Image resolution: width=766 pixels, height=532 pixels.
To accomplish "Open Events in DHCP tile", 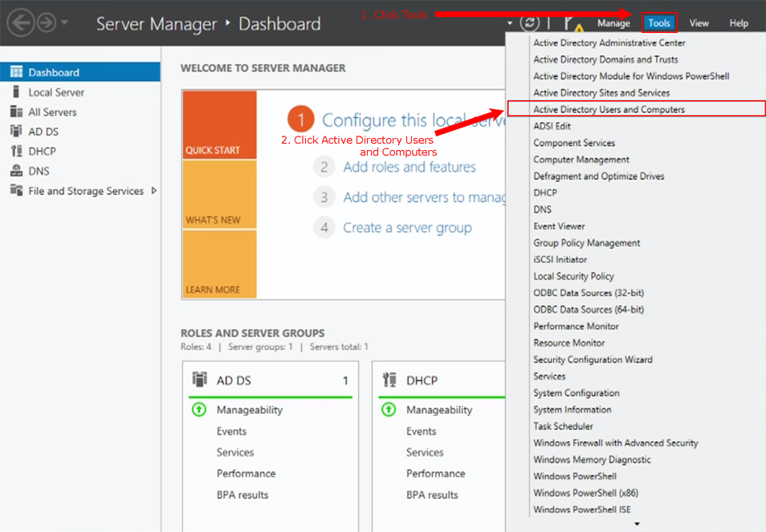I will click(x=421, y=431).
